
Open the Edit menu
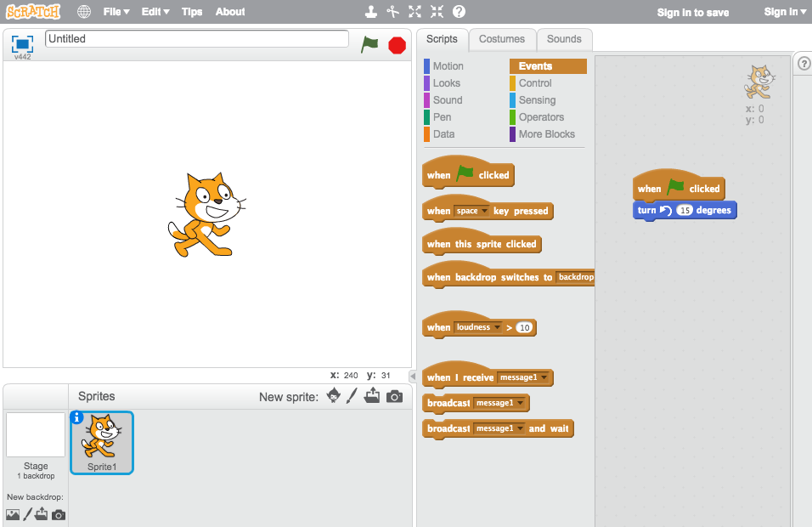click(x=155, y=11)
